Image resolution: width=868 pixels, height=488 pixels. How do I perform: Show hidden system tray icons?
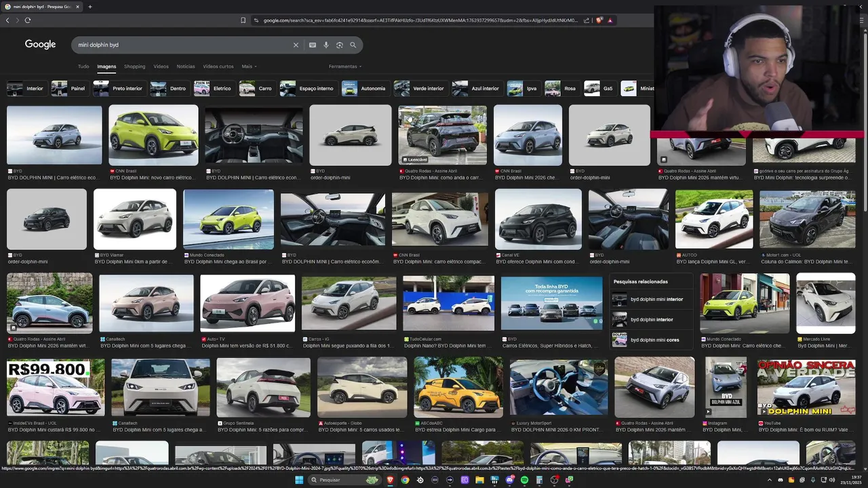point(769,480)
